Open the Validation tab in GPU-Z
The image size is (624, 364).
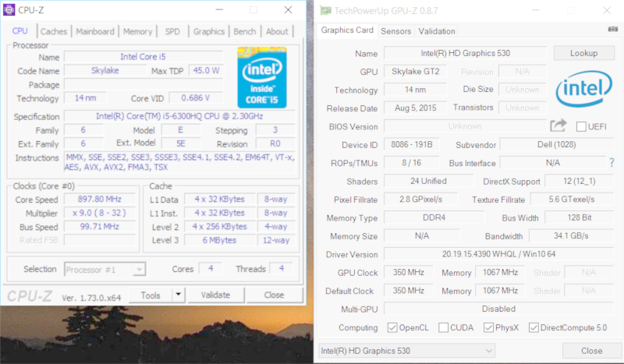[x=437, y=31]
